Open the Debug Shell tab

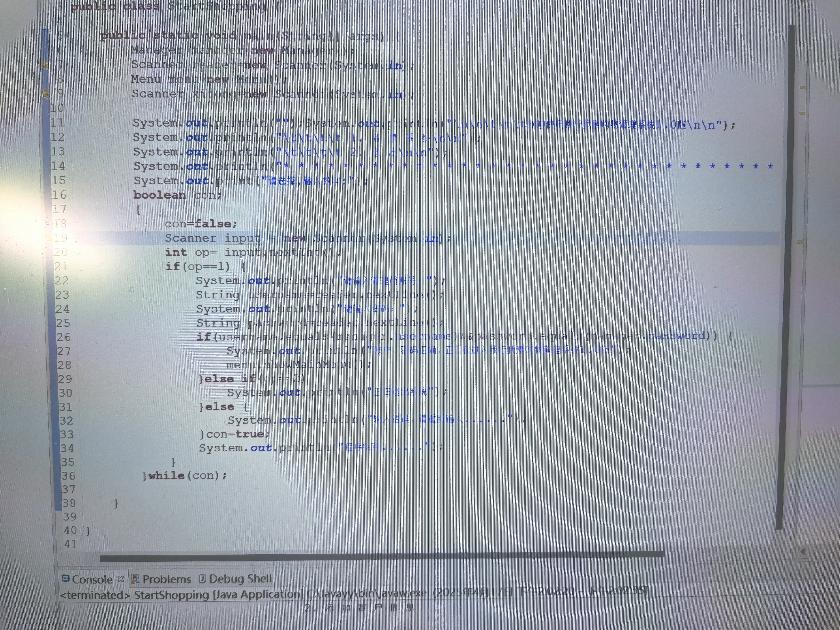[x=240, y=578]
